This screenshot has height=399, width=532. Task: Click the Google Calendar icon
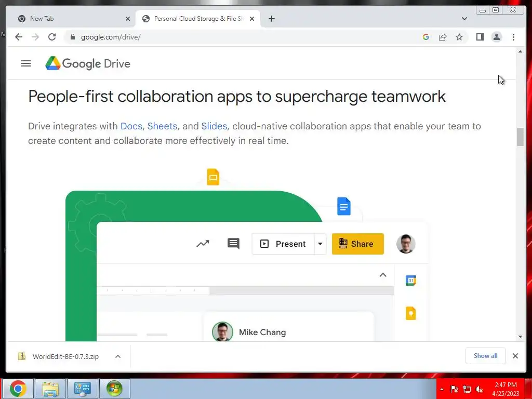point(410,281)
